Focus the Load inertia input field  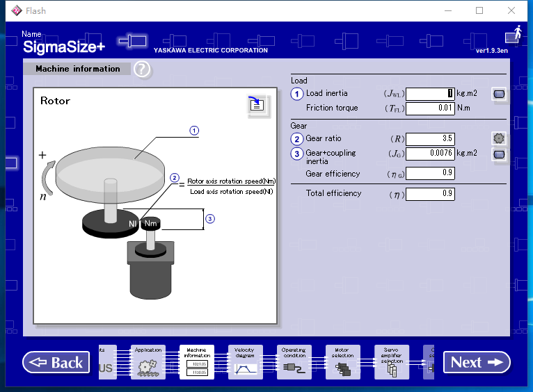point(430,94)
